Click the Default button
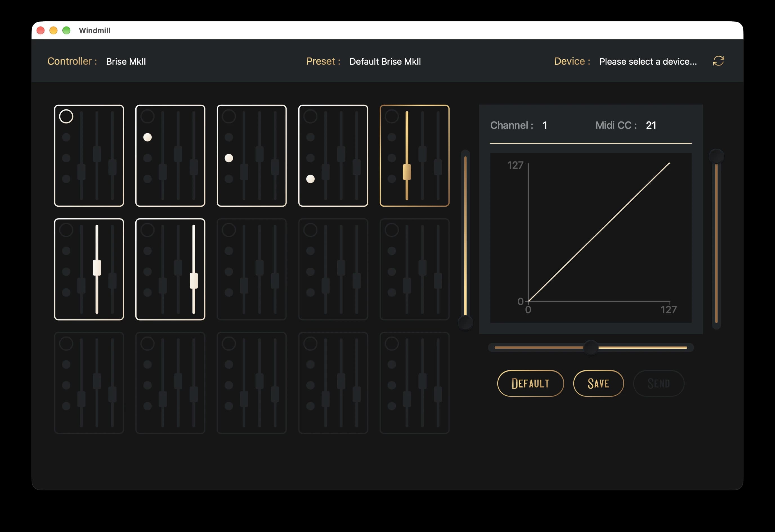This screenshot has height=532, width=775. click(530, 383)
